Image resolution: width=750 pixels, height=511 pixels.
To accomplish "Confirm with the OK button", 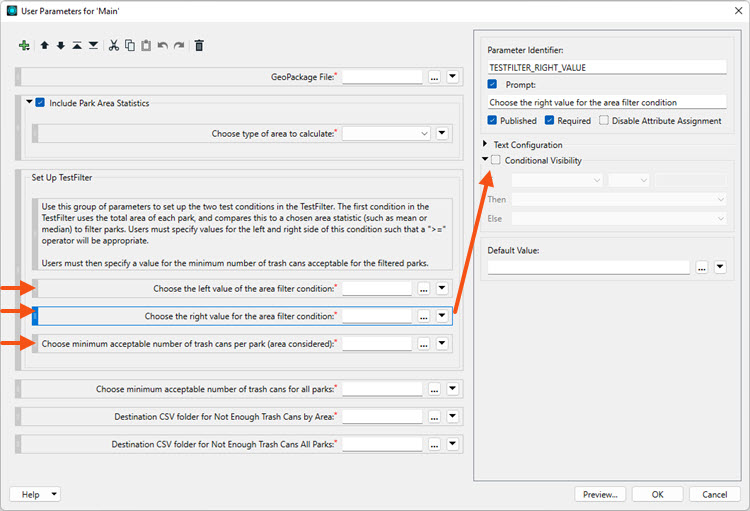I will tap(658, 494).
